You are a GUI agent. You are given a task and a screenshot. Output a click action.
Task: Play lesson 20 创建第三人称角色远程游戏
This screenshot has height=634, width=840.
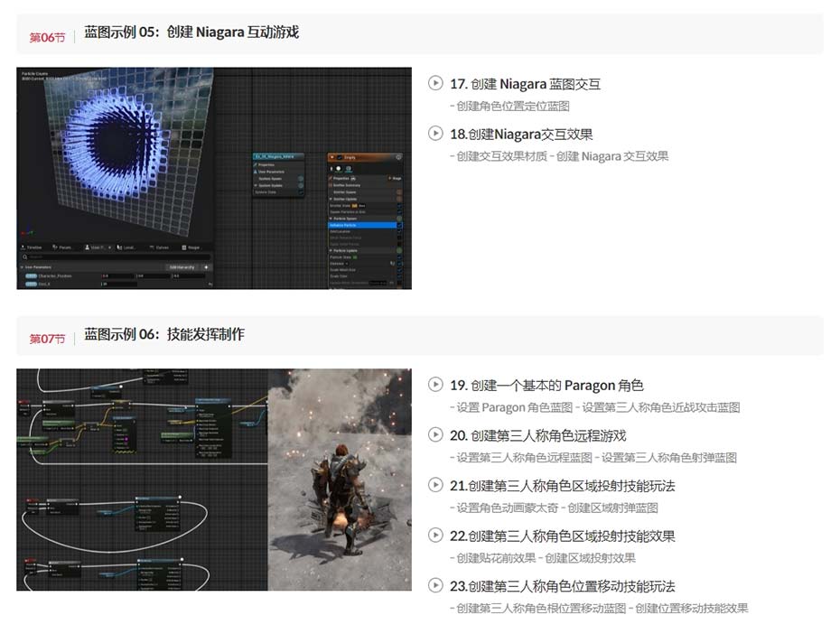click(435, 434)
